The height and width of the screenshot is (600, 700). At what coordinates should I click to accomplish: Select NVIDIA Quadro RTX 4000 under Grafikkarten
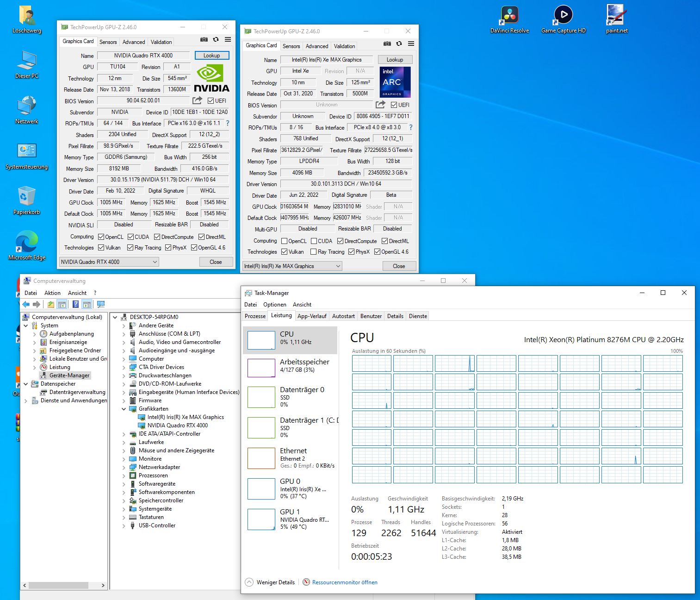(177, 425)
